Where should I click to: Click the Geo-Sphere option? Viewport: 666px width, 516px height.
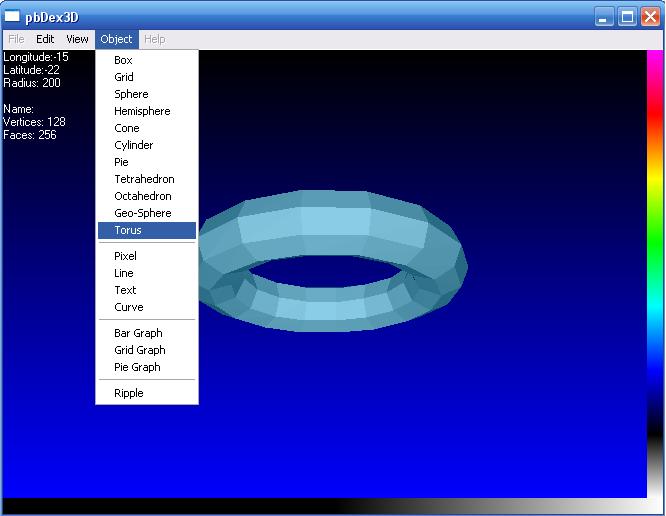[x=143, y=213]
